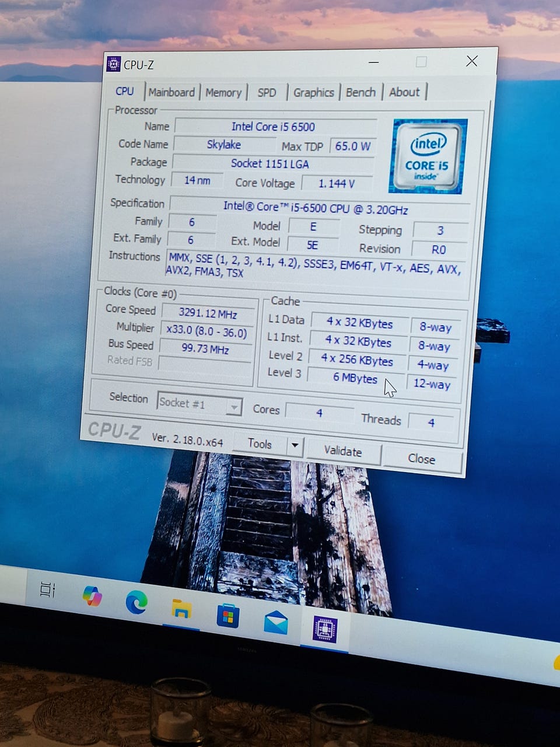560x747 pixels.
Task: Select the Multiplier value x33.0 (8.0 - 36.0)
Action: coord(206,331)
